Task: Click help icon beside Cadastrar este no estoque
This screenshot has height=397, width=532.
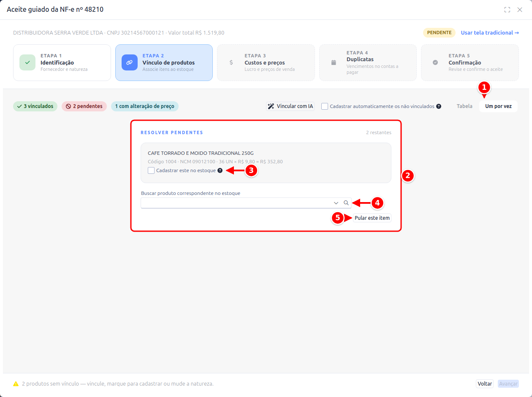Action: [x=220, y=170]
